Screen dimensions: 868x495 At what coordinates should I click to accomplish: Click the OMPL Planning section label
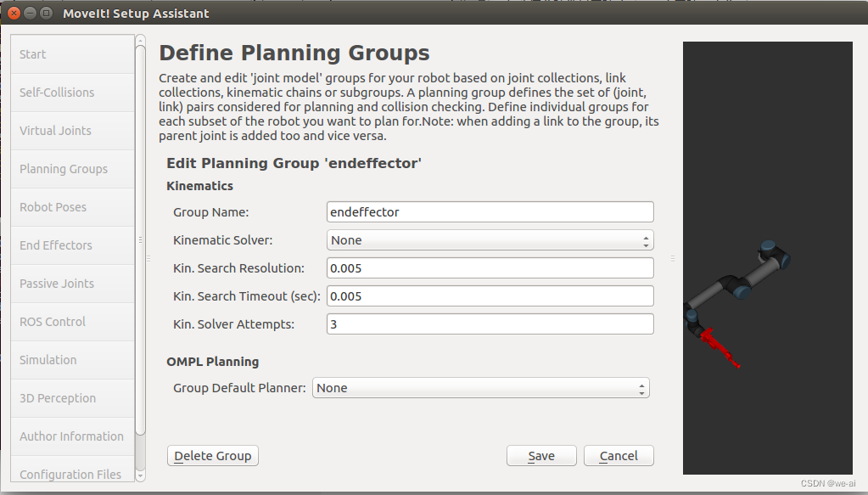pyautogui.click(x=213, y=362)
